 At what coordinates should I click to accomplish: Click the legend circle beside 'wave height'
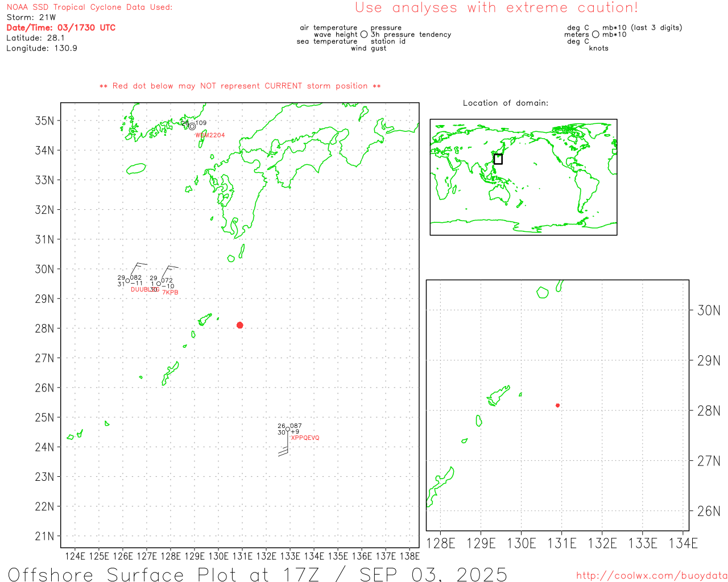pyautogui.click(x=364, y=35)
